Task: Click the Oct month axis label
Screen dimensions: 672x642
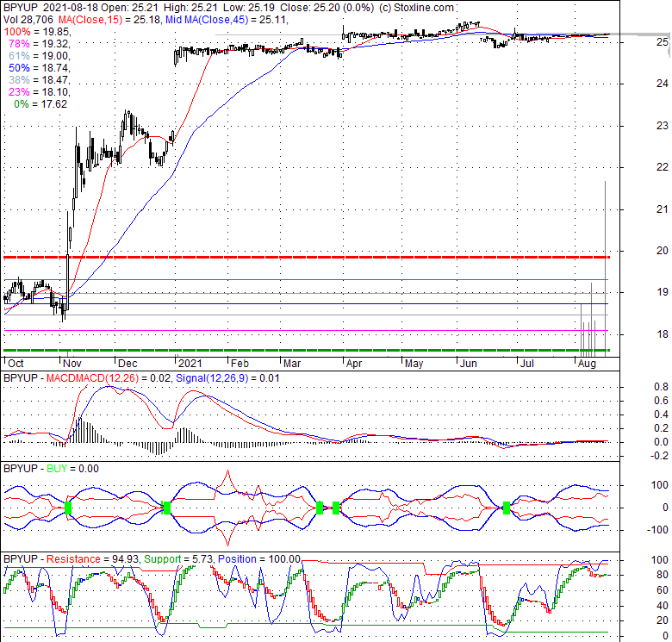Action: coord(16,364)
